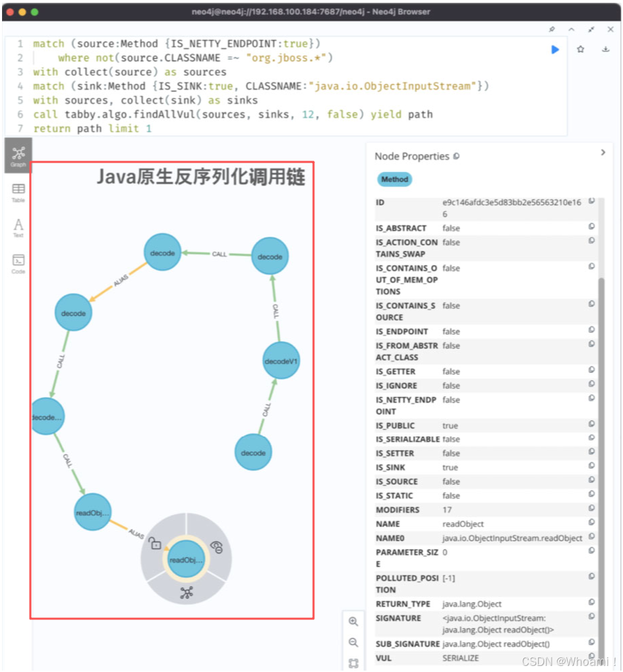The image size is (623, 672).
Task: Click the Node Properties panel scrollbar
Action: click(601, 472)
